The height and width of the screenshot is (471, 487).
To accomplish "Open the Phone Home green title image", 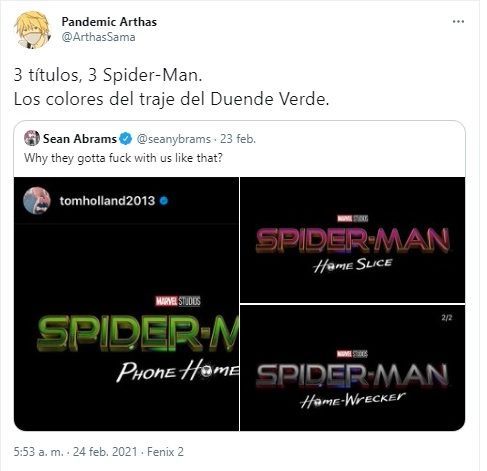I will 126,304.
